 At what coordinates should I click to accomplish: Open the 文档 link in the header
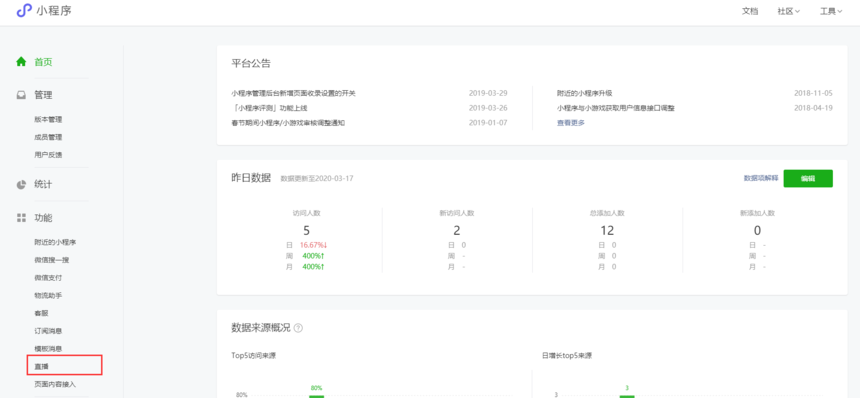(750, 11)
